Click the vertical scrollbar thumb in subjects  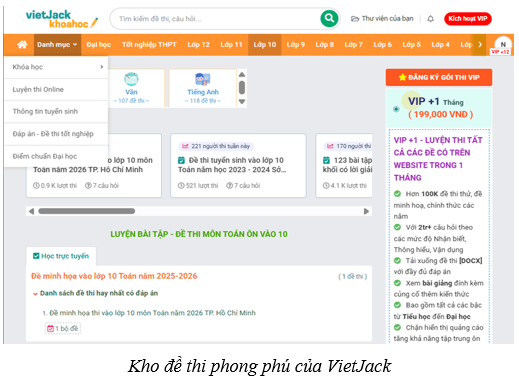[x=242, y=88]
